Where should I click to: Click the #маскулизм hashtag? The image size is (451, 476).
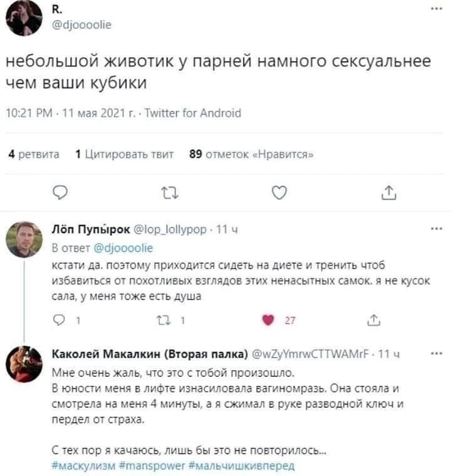[x=81, y=464]
